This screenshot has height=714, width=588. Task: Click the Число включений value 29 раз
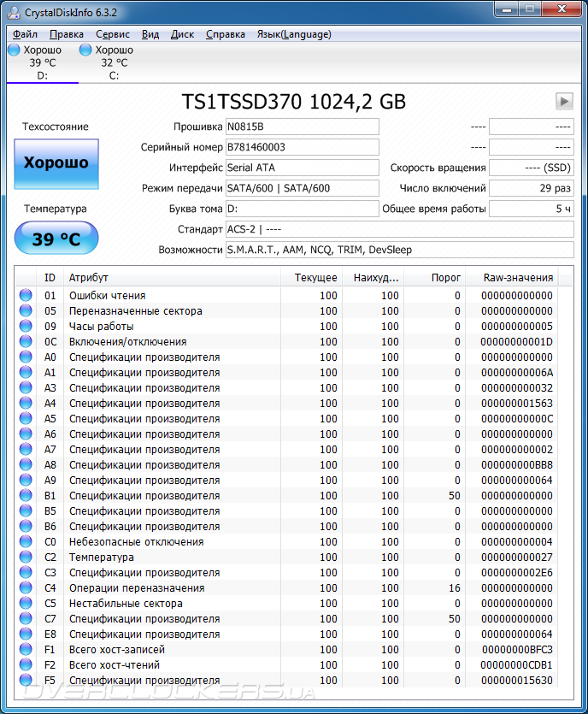[531, 188]
